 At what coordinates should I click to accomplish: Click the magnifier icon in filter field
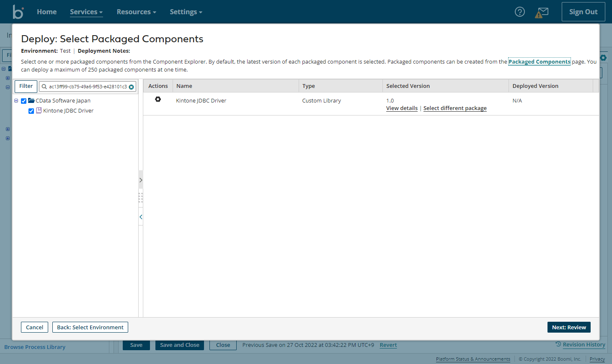coord(44,87)
